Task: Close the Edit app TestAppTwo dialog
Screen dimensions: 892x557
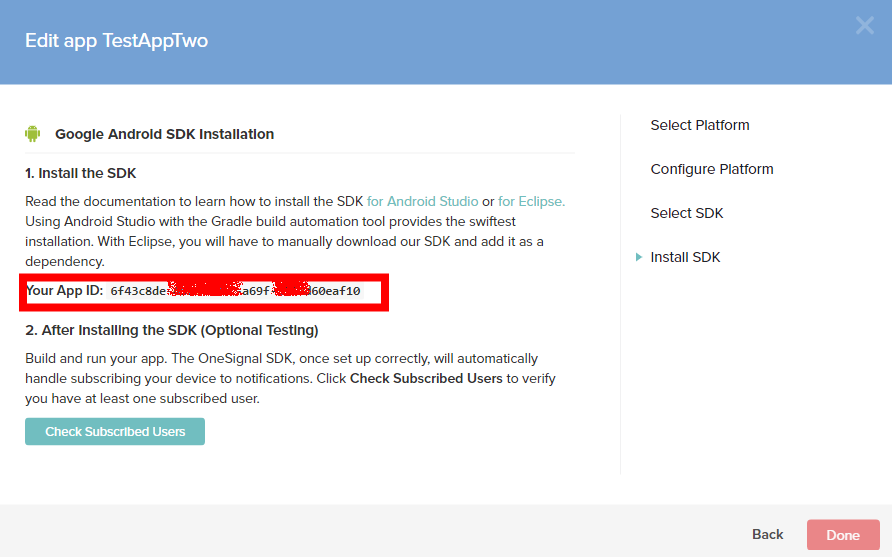Action: coord(865,25)
